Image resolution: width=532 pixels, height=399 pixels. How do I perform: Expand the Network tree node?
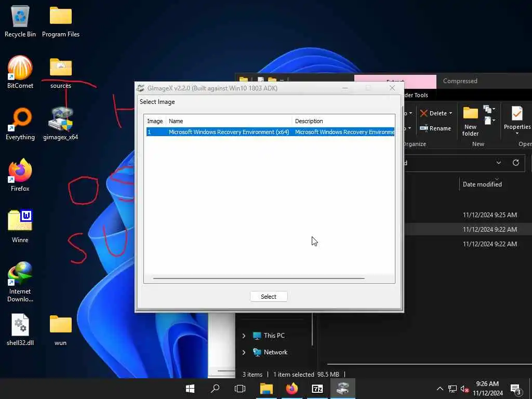tap(244, 352)
